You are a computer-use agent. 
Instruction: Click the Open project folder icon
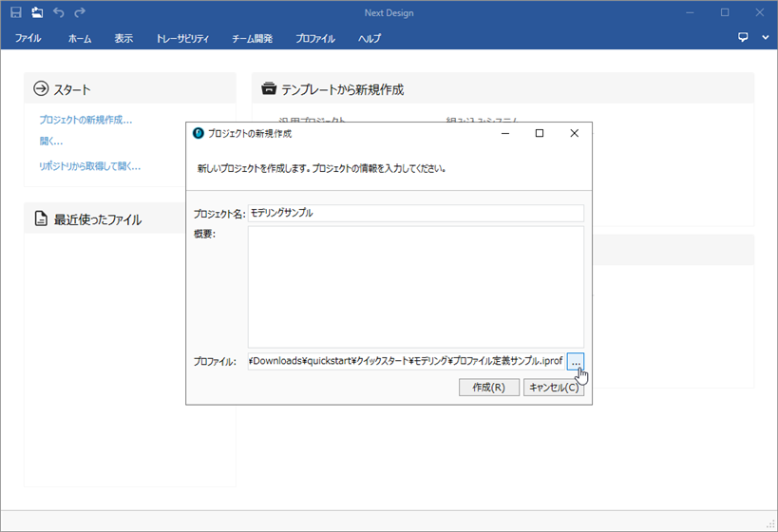click(x=37, y=12)
